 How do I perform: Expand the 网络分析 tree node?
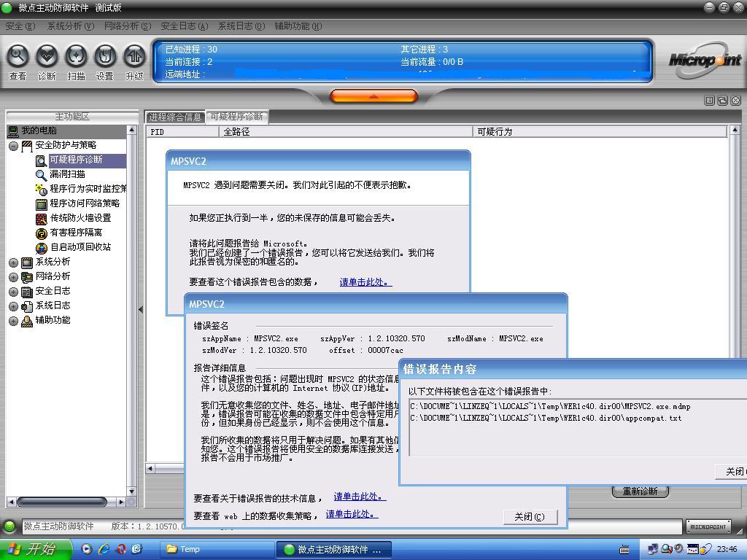[13, 277]
